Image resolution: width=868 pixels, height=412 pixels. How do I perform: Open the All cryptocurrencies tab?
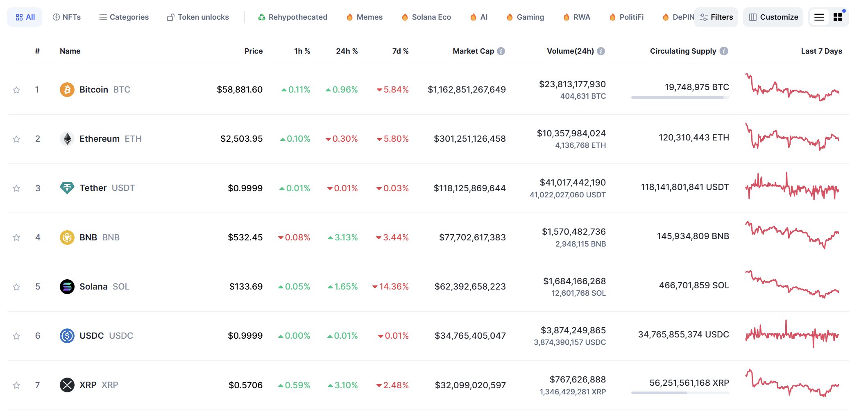[25, 17]
